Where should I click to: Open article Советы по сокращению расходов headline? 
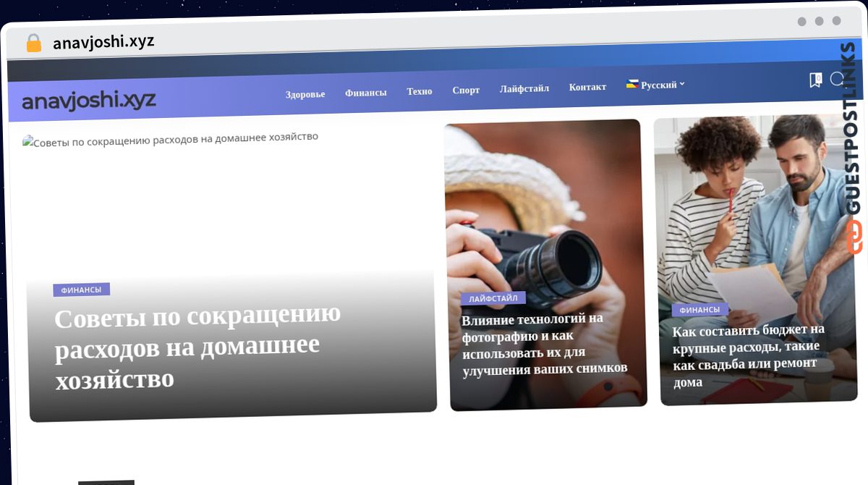point(198,347)
